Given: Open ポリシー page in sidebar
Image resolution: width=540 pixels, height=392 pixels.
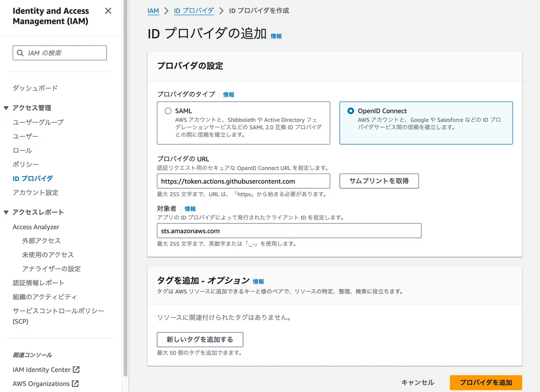Looking at the screenshot, I should (x=26, y=165).
